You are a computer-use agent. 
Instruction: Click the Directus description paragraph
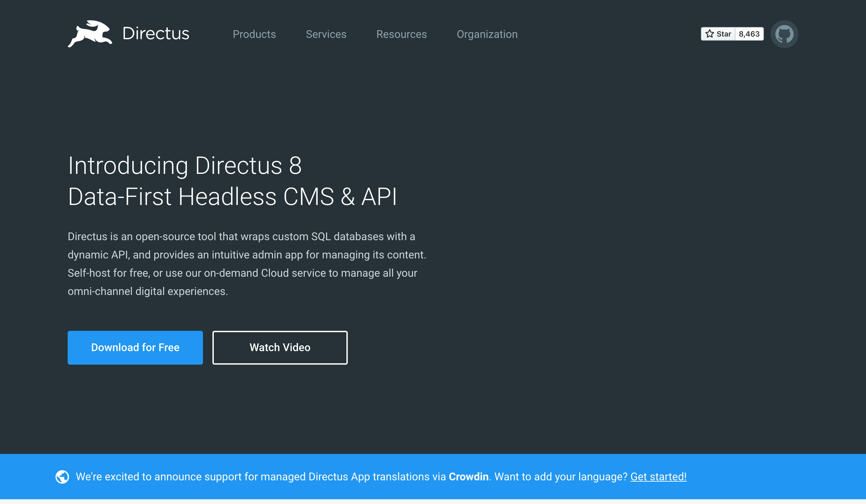pos(246,264)
